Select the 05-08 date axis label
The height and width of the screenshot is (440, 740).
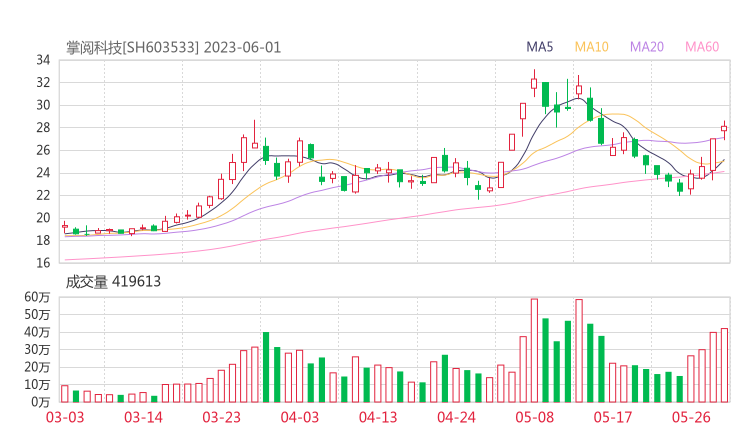click(535, 417)
